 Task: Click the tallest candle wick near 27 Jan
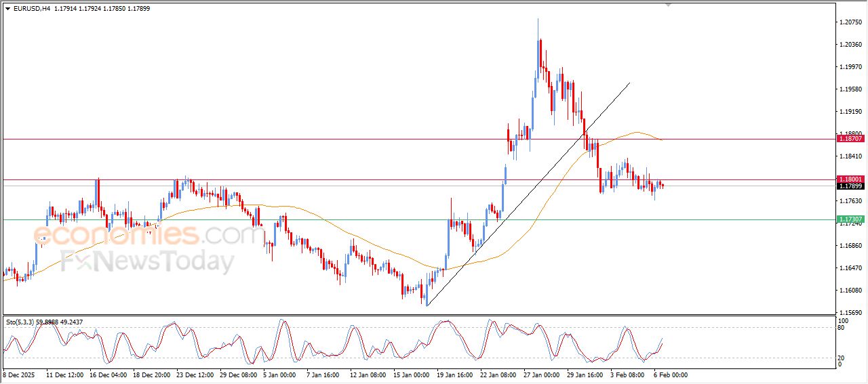538,27
